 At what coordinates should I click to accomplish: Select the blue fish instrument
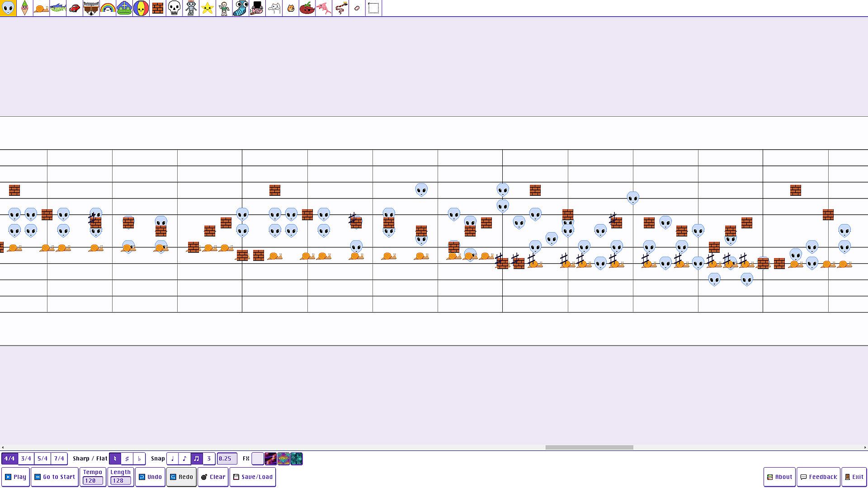coord(58,8)
